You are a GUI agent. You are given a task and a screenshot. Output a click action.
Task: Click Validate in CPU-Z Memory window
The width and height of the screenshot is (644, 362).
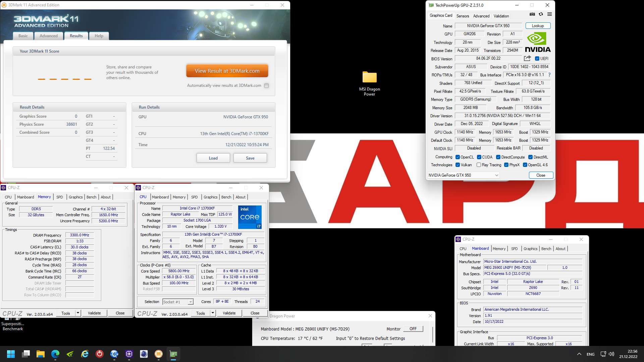(94, 313)
